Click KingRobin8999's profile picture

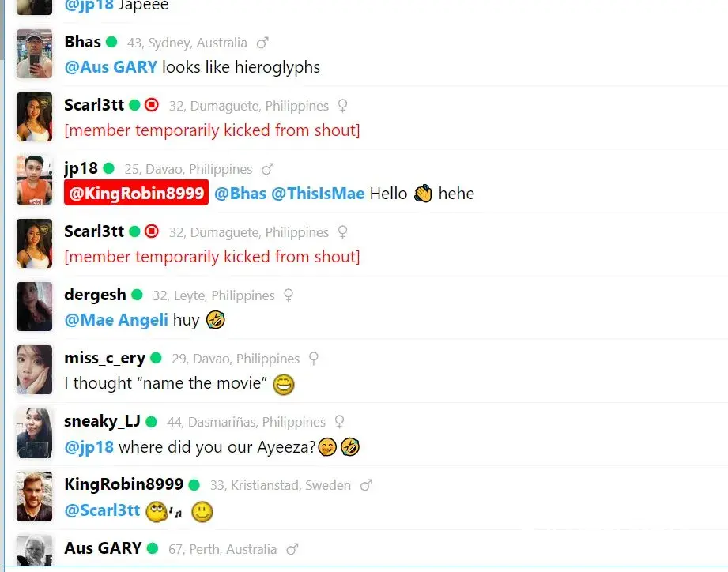tap(34, 496)
